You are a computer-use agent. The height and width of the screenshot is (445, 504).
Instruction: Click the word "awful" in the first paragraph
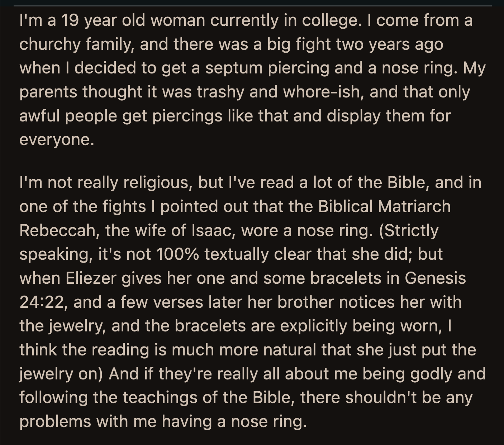point(39,116)
